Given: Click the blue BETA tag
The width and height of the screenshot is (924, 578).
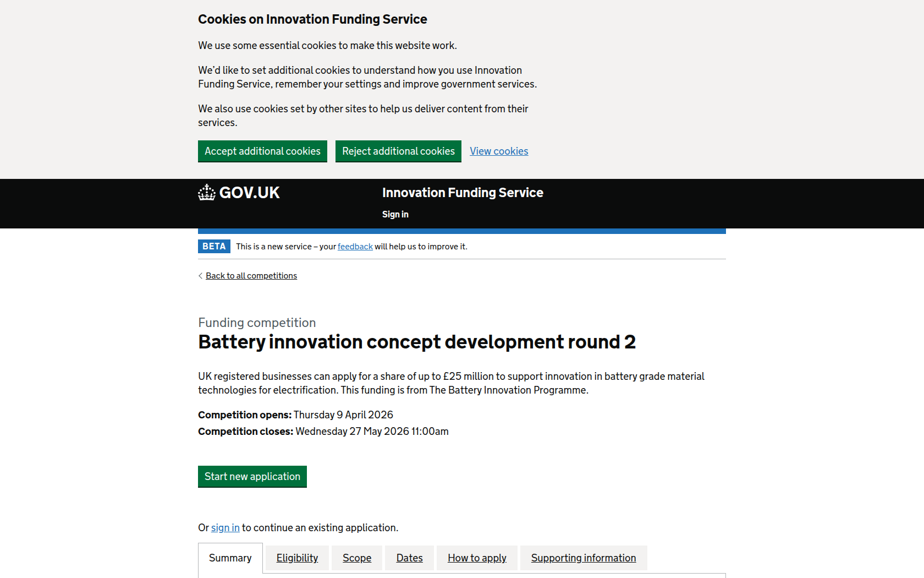Looking at the screenshot, I should pos(214,247).
